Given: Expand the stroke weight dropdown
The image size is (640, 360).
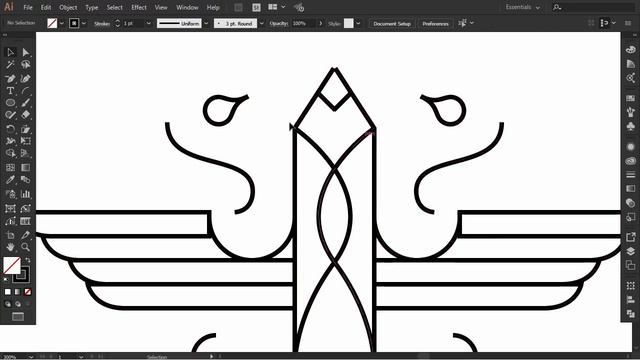Looking at the screenshot, I should click(x=149, y=23).
